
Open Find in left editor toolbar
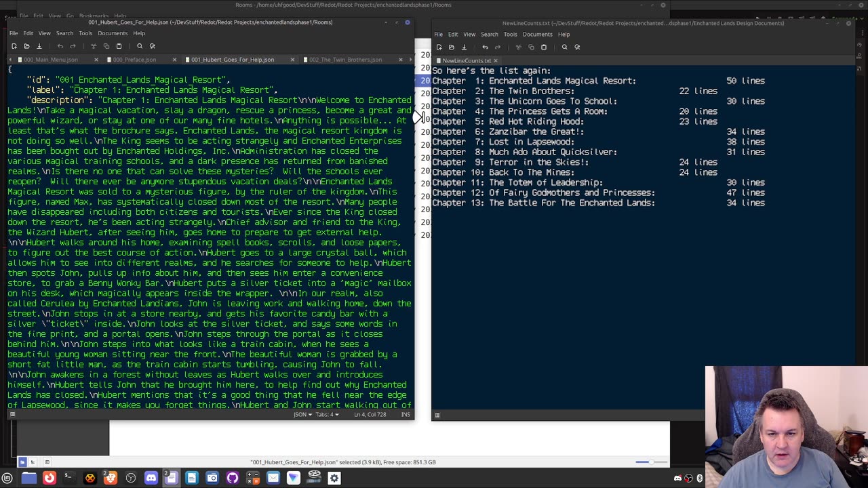[140, 46]
